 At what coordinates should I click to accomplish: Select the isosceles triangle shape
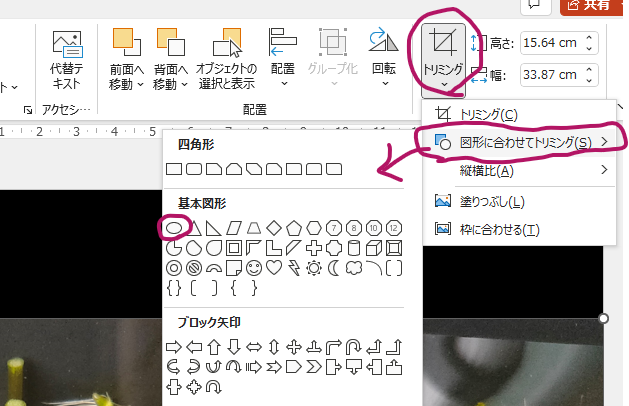coord(194,228)
